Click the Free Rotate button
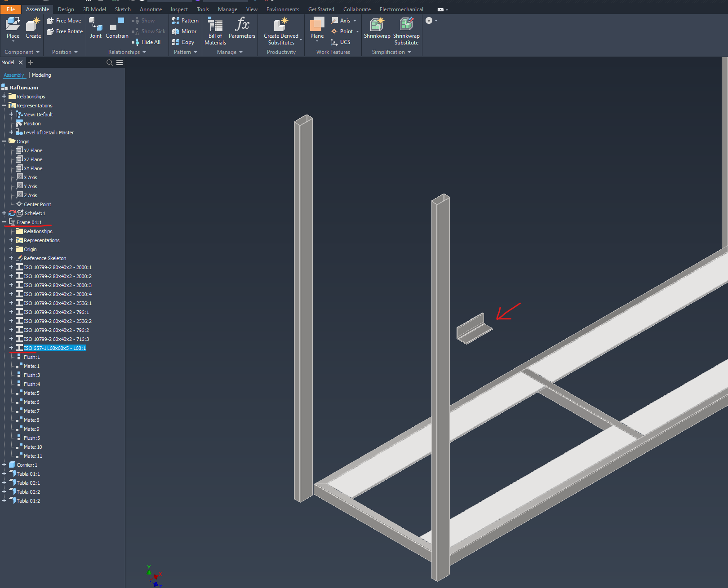The image size is (728, 588). point(65,31)
